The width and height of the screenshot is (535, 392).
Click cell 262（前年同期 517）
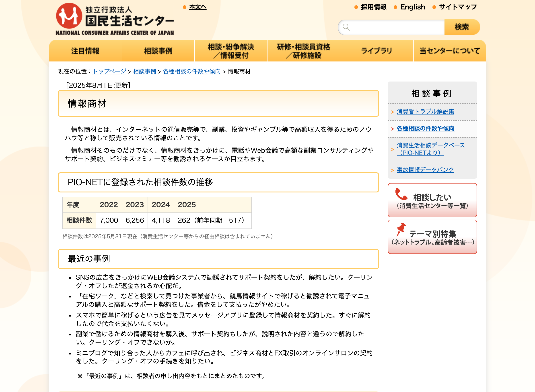[x=213, y=220]
